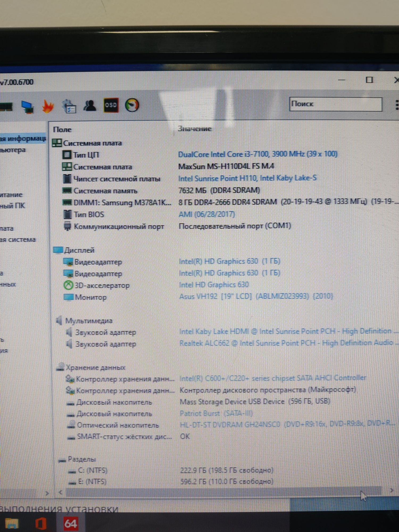The height and width of the screenshot is (532, 399).
Task: Click the 'Тип ЦП' processor icon
Action: pos(67,155)
